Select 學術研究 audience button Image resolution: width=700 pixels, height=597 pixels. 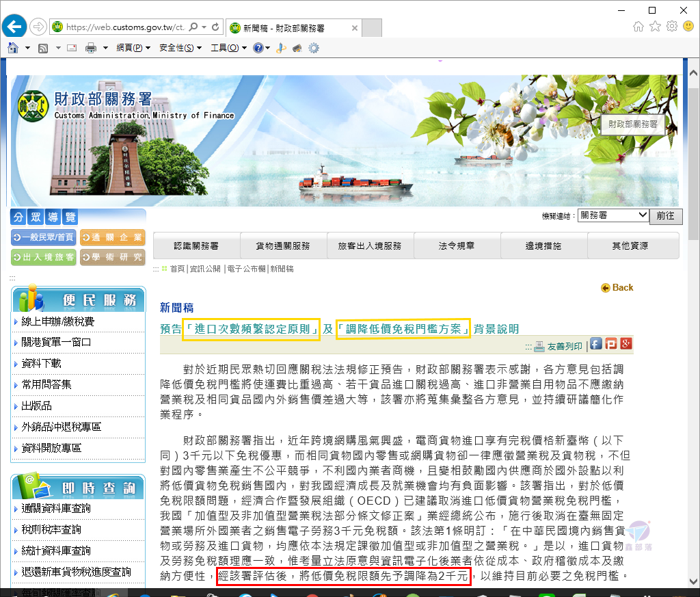113,257
